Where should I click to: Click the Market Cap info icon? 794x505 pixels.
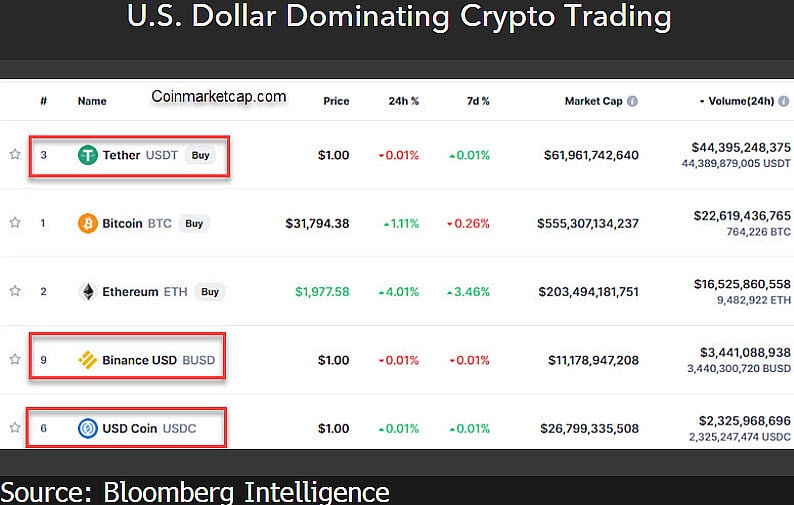(x=632, y=101)
